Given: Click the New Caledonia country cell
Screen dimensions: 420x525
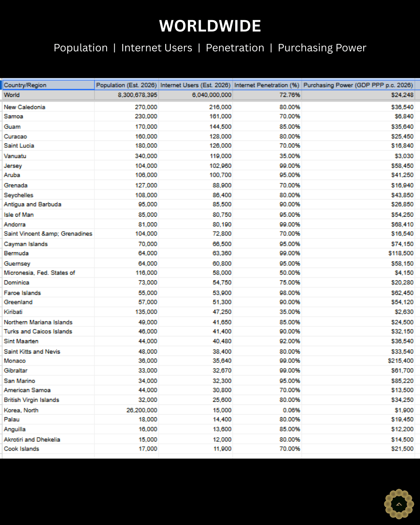Looking at the screenshot, I should coord(24,107).
